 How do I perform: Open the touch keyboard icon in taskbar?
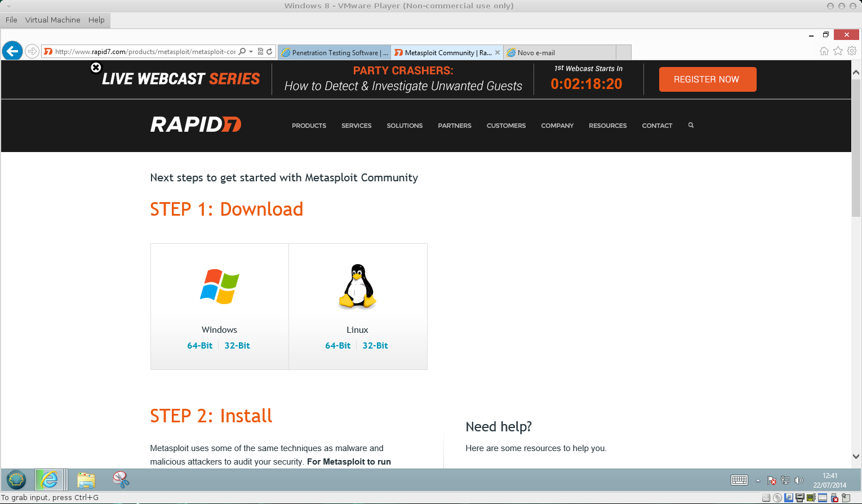(739, 480)
